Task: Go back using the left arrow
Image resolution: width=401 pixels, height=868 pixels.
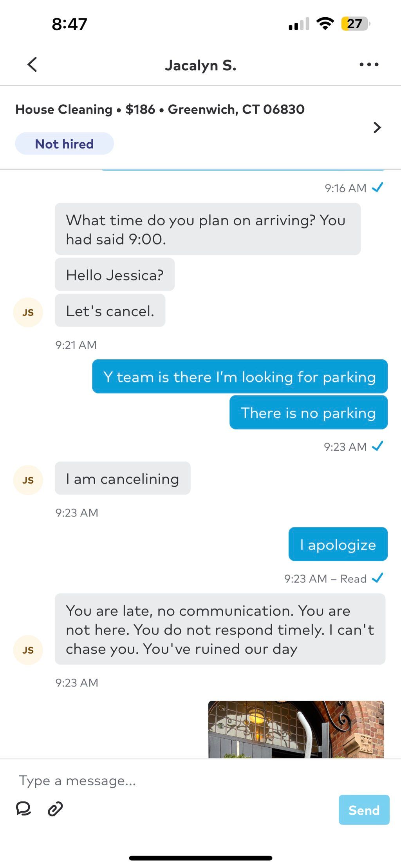Action: (x=33, y=65)
